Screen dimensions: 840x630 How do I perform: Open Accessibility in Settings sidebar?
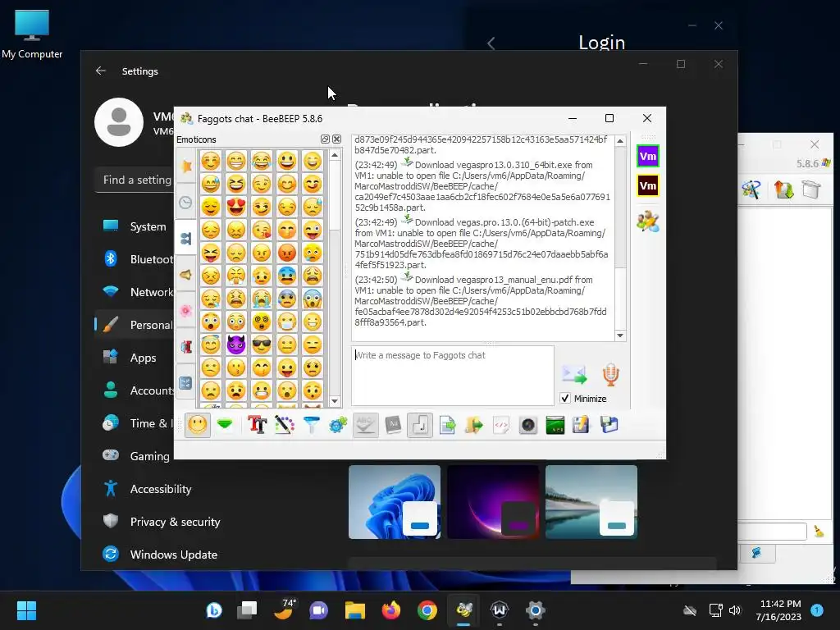[161, 489]
